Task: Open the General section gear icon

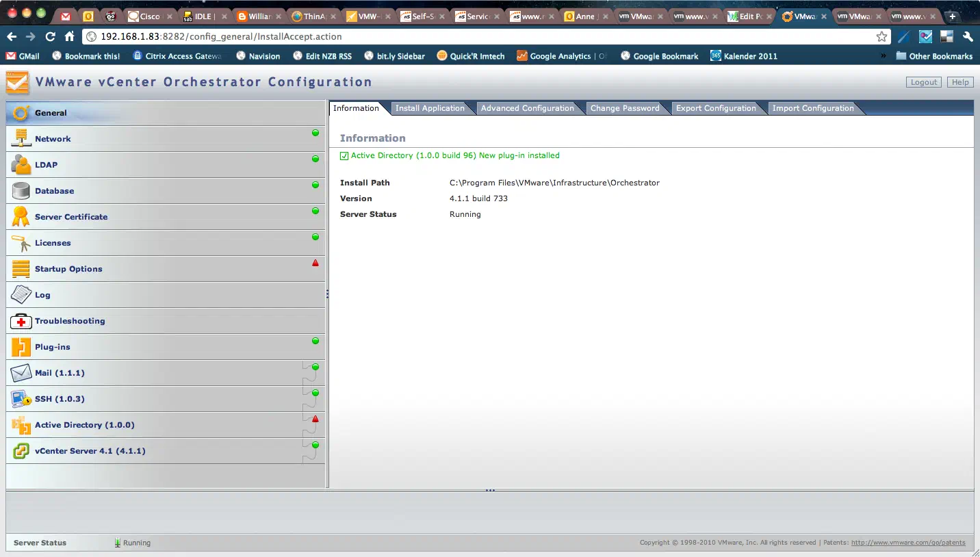Action: coord(21,113)
